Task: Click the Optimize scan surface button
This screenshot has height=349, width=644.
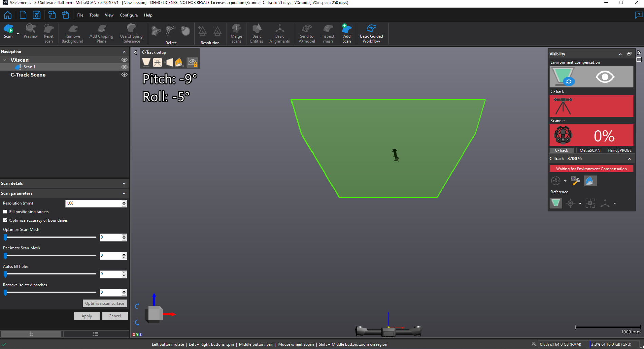Action: tap(105, 303)
